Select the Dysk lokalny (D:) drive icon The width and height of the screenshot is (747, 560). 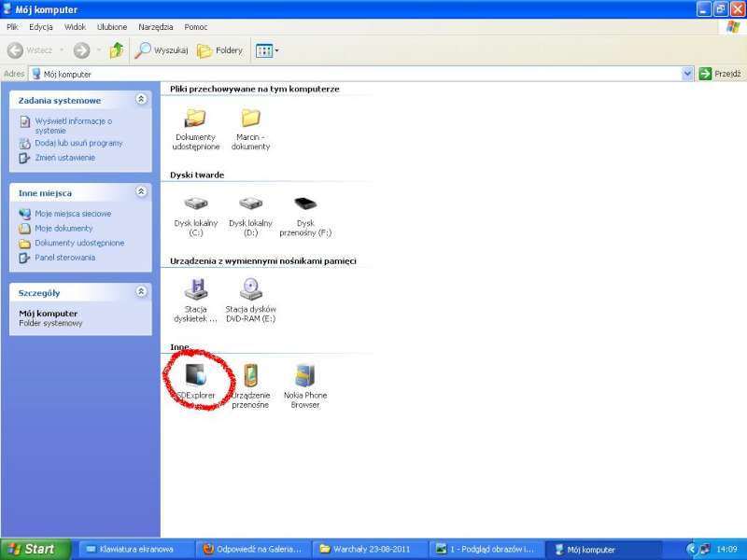250,203
